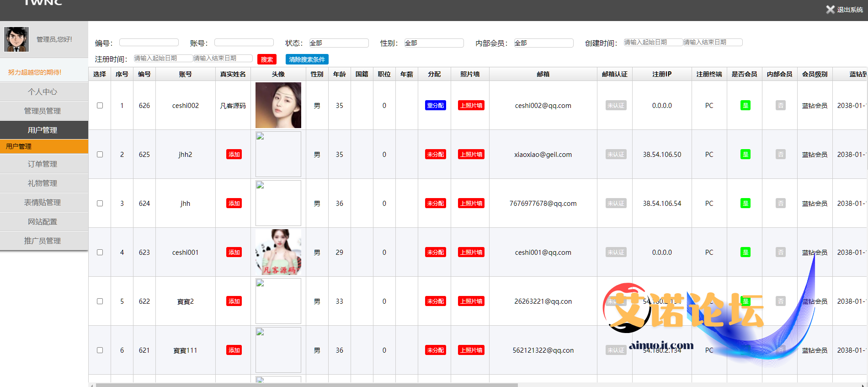The width and height of the screenshot is (868, 387).
Task: Click the blue 重分配 badge for ceshi002
Action: 435,106
